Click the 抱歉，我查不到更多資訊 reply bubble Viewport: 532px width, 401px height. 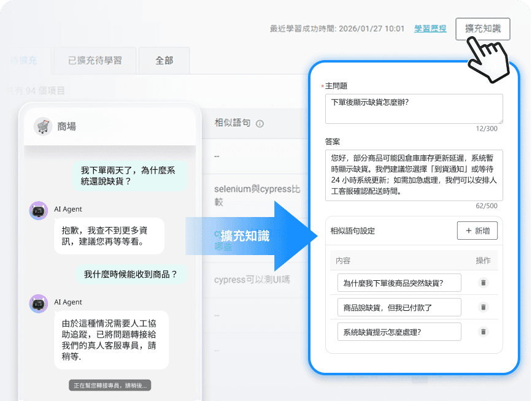109,236
